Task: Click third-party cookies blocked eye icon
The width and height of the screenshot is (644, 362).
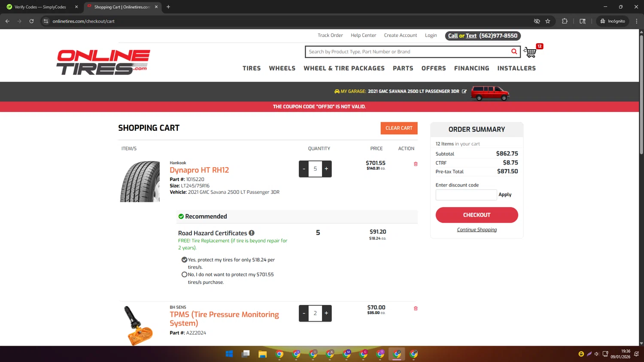Action: point(537,21)
